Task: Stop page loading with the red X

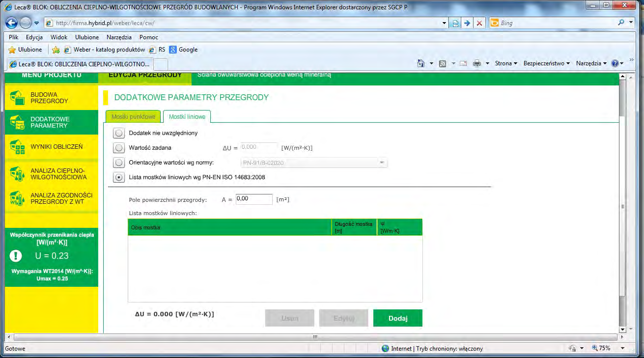Action: tap(479, 23)
